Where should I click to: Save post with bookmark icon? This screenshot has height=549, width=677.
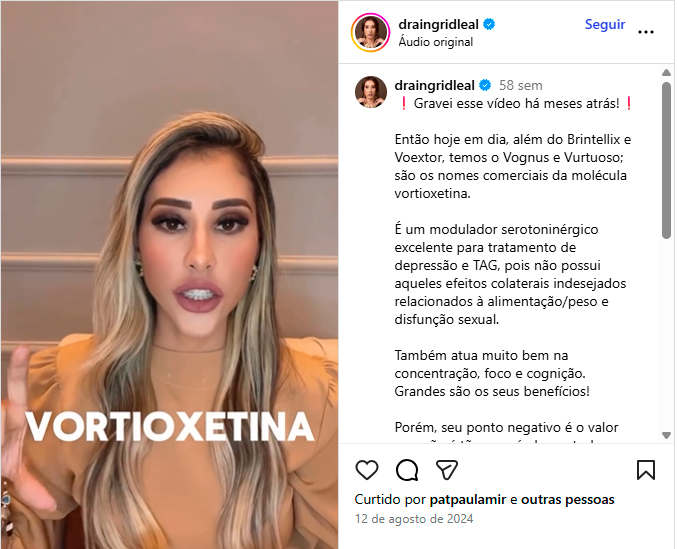pyautogui.click(x=646, y=470)
